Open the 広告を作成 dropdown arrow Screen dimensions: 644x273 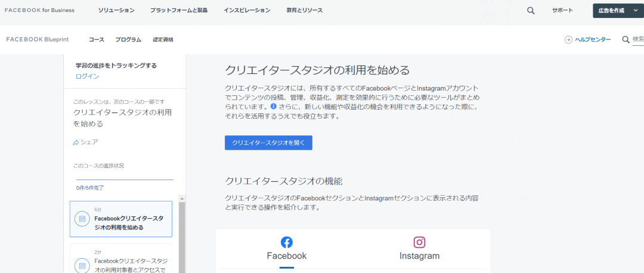[636, 11]
